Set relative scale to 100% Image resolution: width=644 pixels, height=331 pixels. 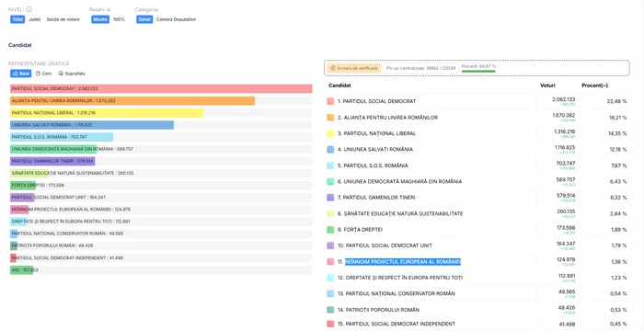pyautogui.click(x=119, y=19)
